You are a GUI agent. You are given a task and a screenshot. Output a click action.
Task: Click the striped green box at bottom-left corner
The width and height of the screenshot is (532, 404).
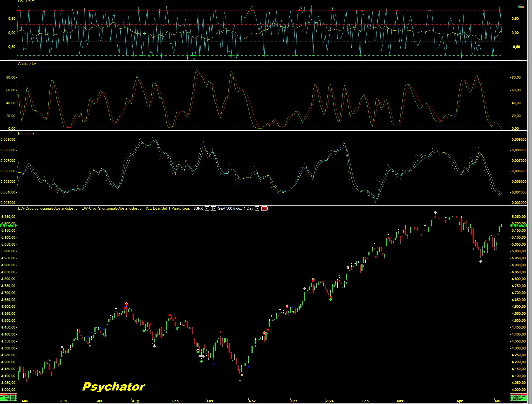pos(9,397)
